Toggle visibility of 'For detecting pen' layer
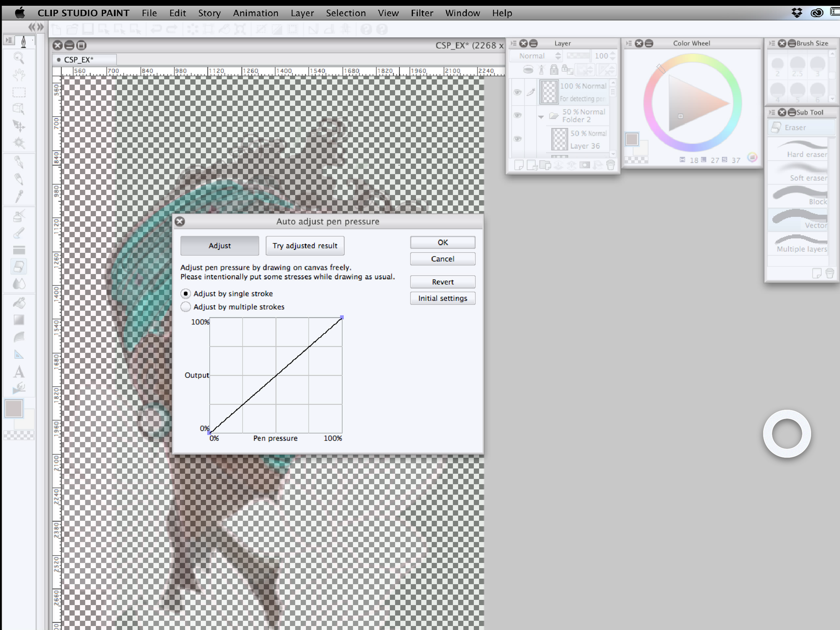Viewport: 840px width, 630px height. (517, 92)
